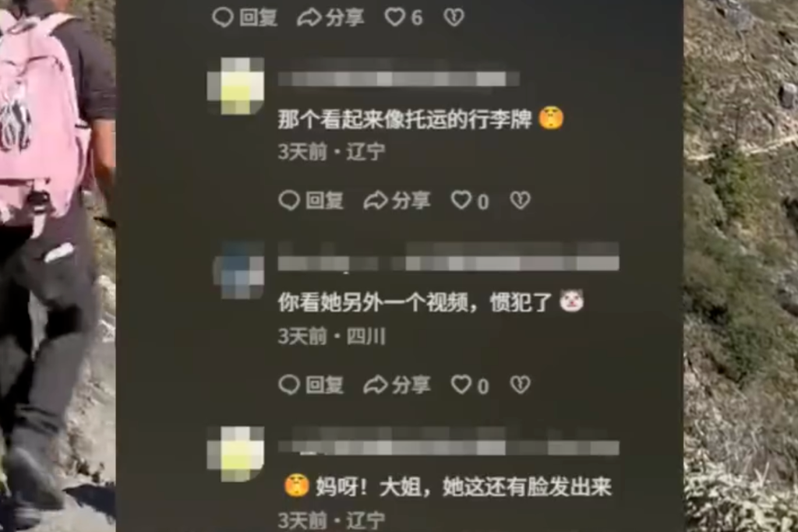The width and height of the screenshot is (798, 532).
Task: Dislike the 行李牌 comment with broken heart
Action: [520, 200]
